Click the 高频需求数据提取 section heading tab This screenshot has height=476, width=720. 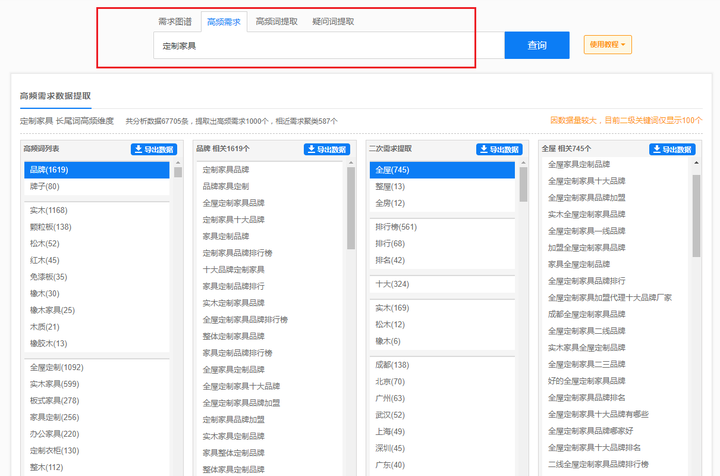56,96
